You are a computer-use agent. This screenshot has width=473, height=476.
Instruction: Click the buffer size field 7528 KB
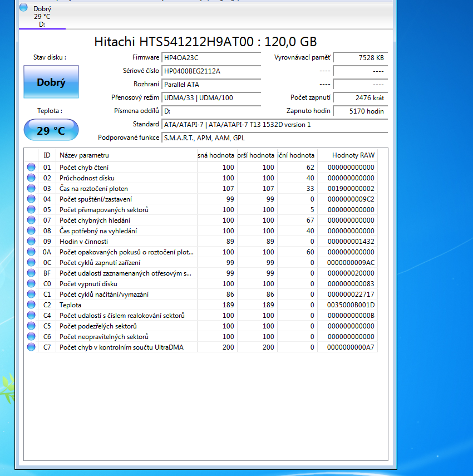[x=361, y=58]
